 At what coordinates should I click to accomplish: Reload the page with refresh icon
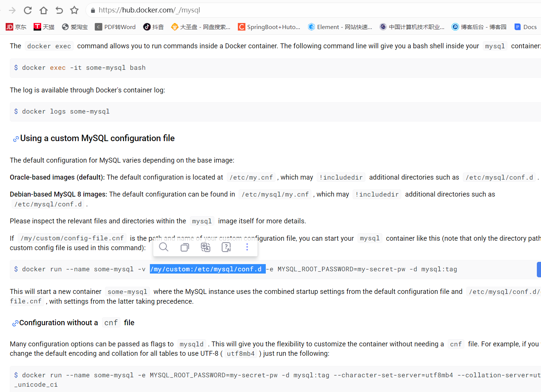[28, 10]
